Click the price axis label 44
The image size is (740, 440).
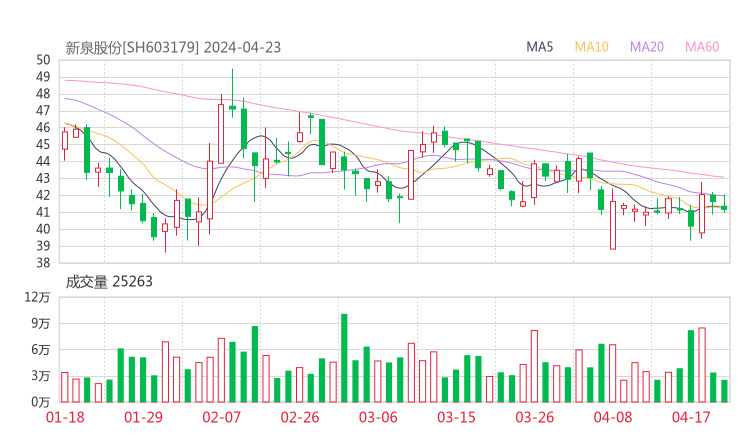pyautogui.click(x=43, y=161)
